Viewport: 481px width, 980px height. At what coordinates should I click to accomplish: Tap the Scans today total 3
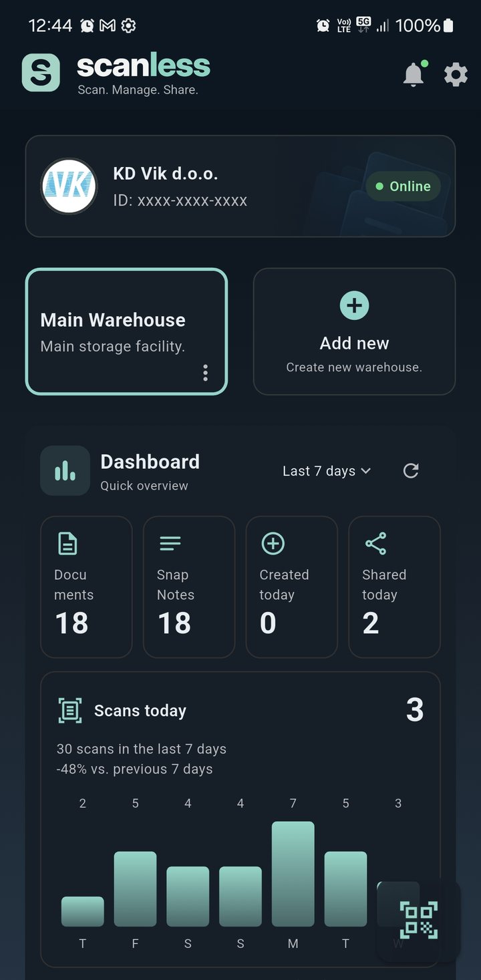click(x=415, y=710)
